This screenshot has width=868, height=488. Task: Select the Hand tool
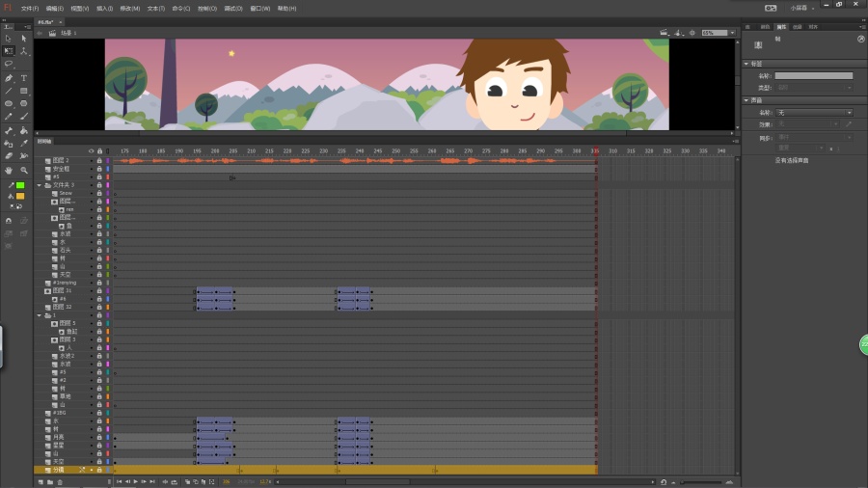9,171
